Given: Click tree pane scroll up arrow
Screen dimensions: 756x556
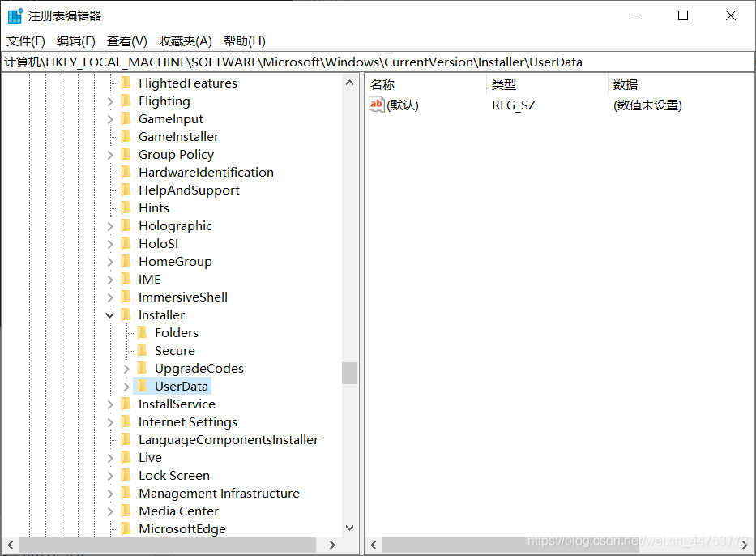Looking at the screenshot, I should coord(349,83).
